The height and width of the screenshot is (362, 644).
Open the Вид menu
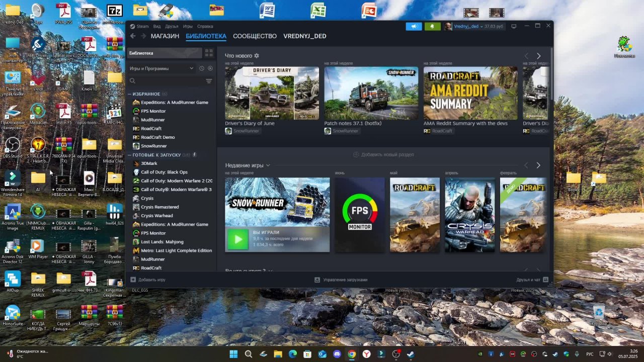pyautogui.click(x=157, y=26)
